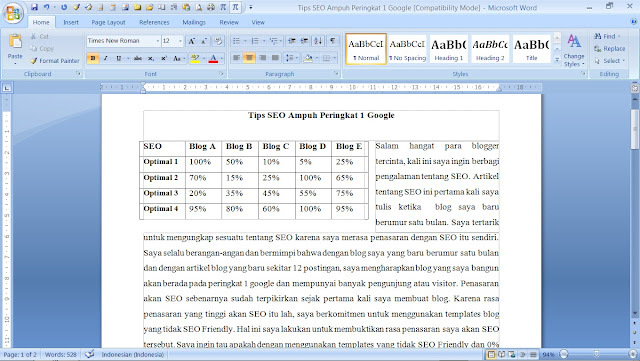Screen dimensions: 640x361
Task: Toggle center alignment
Action: [x=249, y=58]
